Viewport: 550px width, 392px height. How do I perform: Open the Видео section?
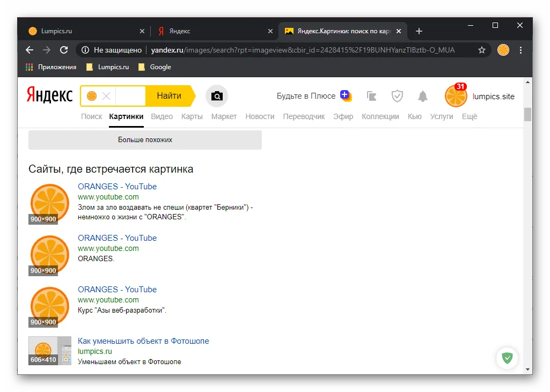click(x=162, y=116)
